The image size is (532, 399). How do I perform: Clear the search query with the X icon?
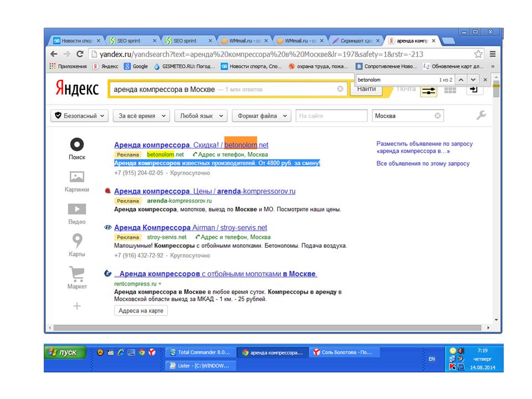click(x=340, y=89)
